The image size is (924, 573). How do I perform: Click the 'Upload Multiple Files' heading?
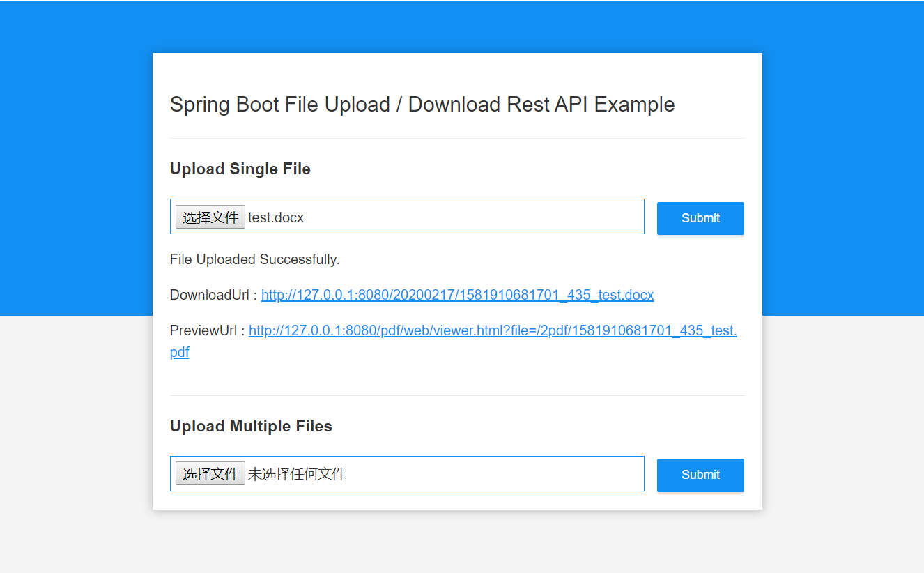[x=251, y=426]
